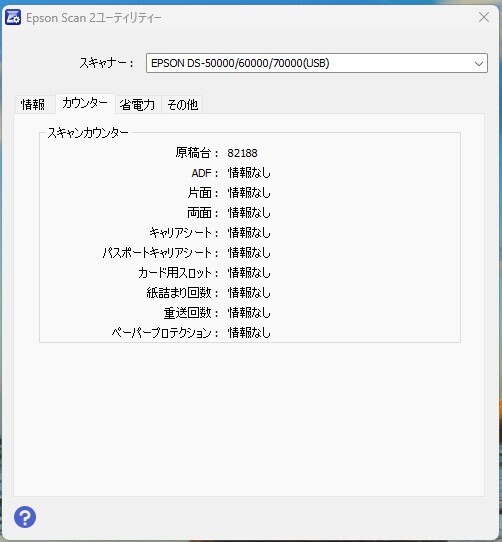
Task: Click the Epson Scan 2 utility title icon
Action: pyautogui.click(x=13, y=17)
